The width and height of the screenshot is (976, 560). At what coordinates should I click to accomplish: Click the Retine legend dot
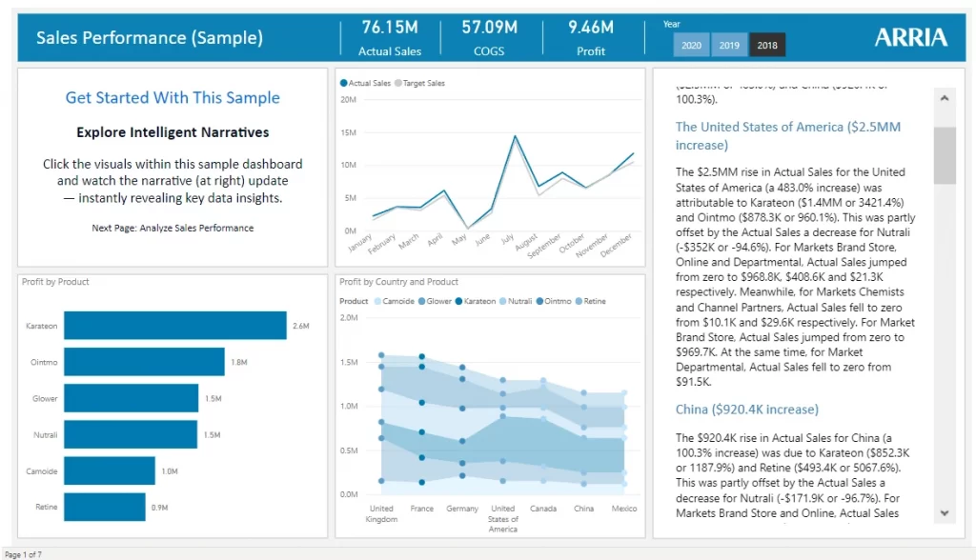coord(579,301)
